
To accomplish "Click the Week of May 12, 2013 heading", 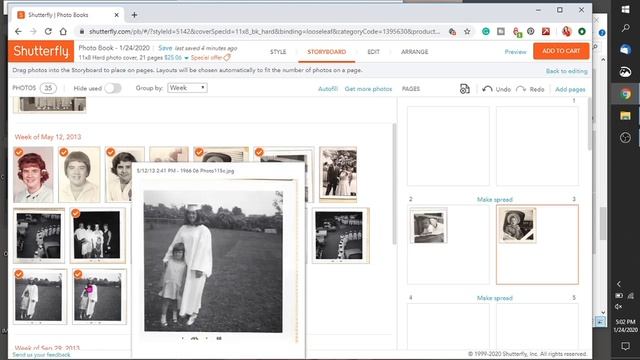I will (x=48, y=137).
